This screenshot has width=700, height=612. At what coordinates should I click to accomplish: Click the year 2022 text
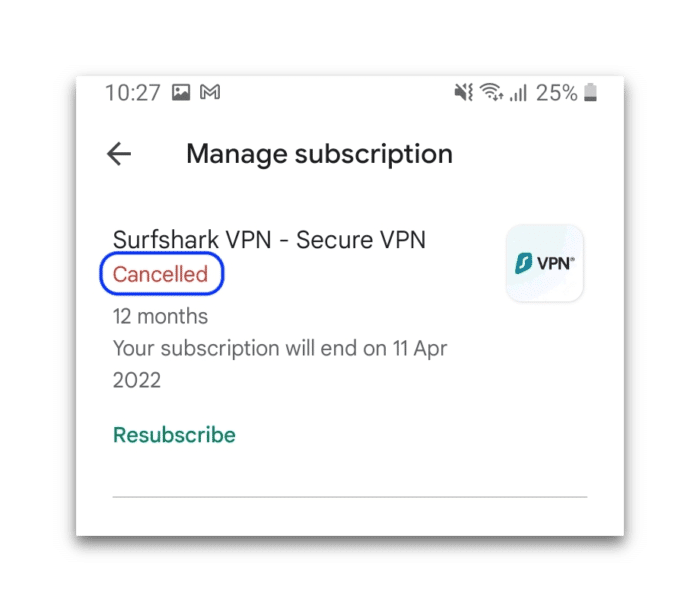(137, 380)
